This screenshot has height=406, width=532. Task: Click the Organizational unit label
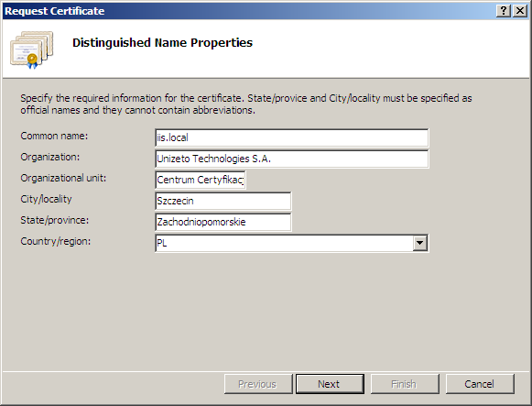coord(63,178)
